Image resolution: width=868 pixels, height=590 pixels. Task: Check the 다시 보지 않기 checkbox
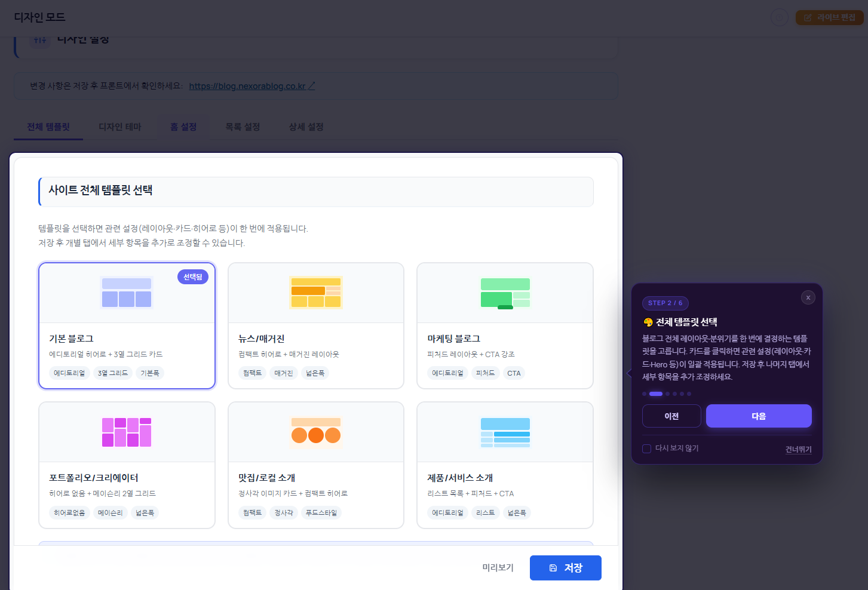pos(646,448)
